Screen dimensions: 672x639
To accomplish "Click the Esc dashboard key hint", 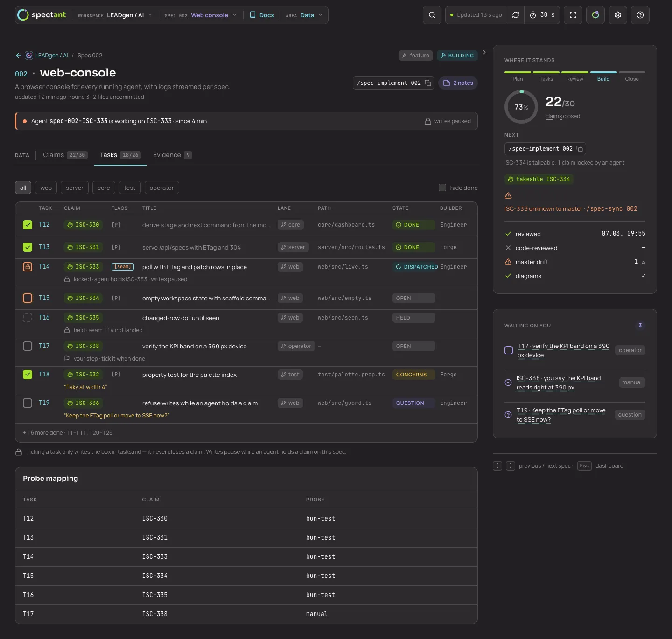I will click(584, 466).
